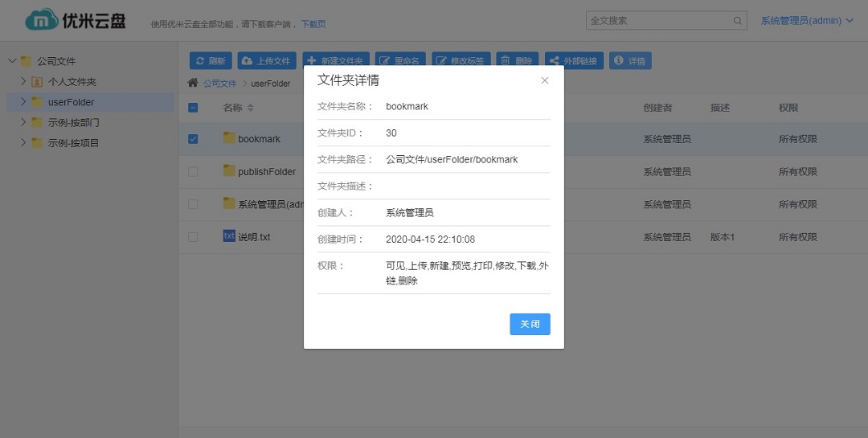Select userFolder in the folder tree
This screenshot has width=868, height=438.
[x=71, y=102]
